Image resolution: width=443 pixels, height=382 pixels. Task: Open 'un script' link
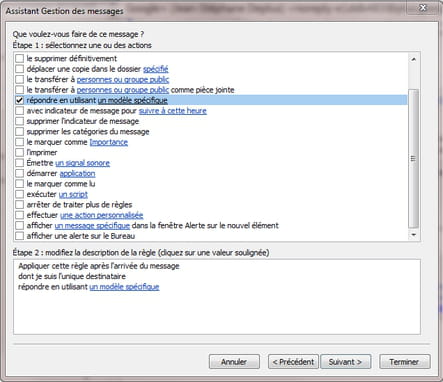(x=73, y=194)
